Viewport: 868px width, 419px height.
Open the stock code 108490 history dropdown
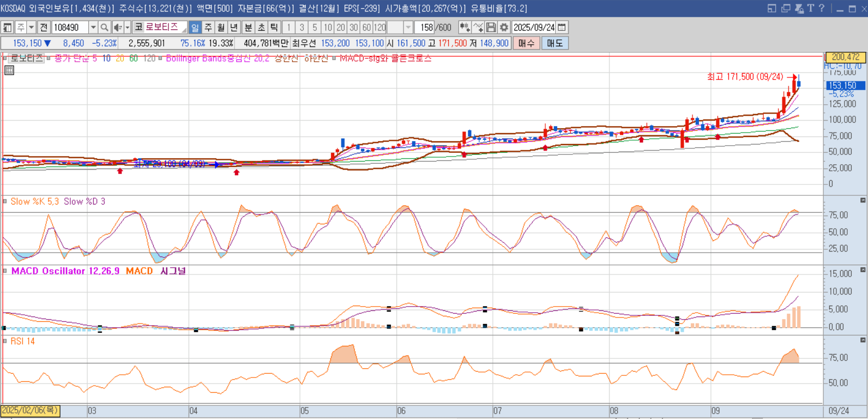pos(93,27)
